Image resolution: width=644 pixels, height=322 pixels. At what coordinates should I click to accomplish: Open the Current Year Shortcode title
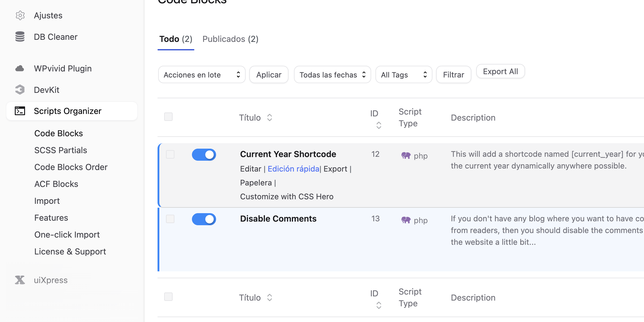point(288,154)
